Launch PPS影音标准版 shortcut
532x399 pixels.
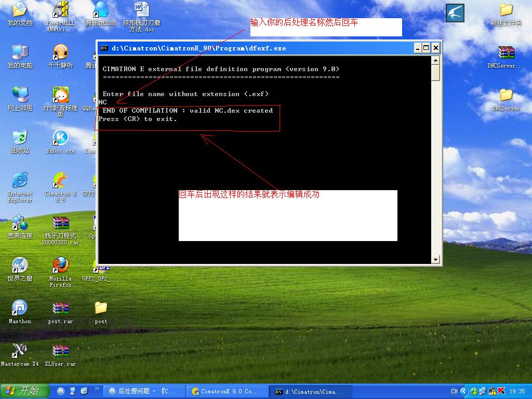point(60,102)
